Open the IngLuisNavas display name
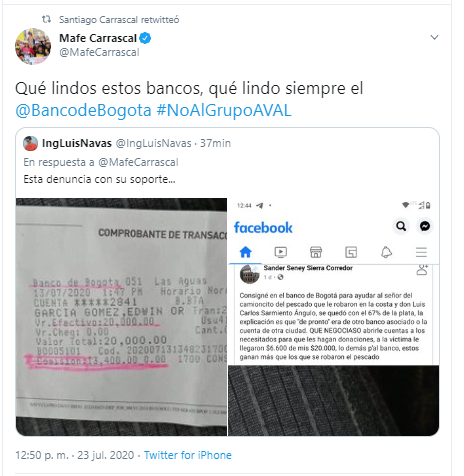The image size is (464, 476). [77, 143]
